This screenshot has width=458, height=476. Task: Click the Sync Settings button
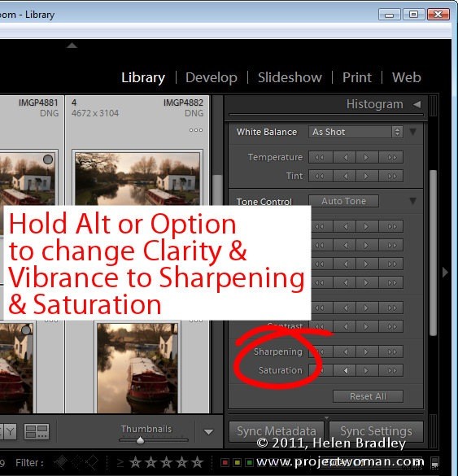coord(376,431)
